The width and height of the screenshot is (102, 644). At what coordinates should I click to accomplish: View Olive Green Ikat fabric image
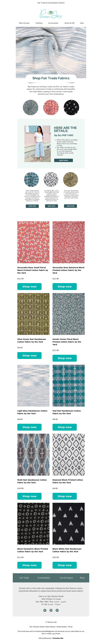point(33,314)
